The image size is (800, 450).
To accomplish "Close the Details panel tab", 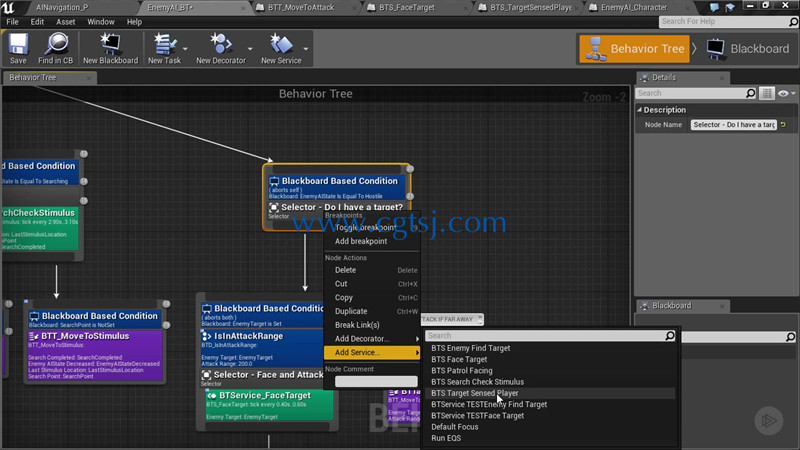I will click(722, 78).
